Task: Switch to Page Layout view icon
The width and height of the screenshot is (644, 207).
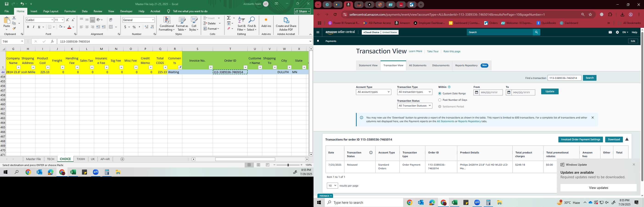Action: point(258,165)
